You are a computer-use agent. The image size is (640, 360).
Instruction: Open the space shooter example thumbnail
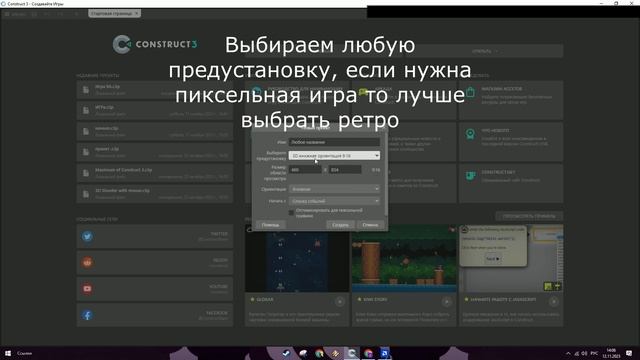pyautogui.click(x=297, y=258)
